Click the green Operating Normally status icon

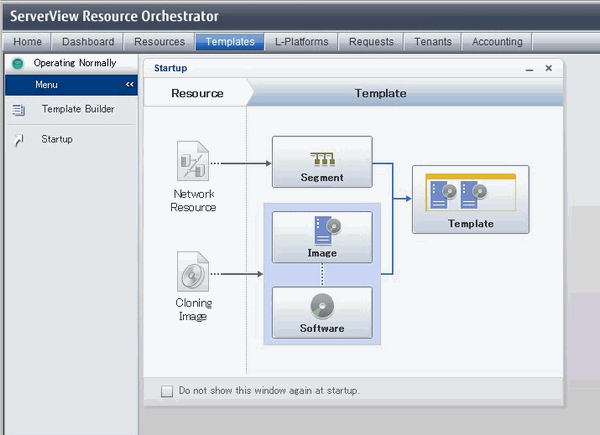pos(18,63)
